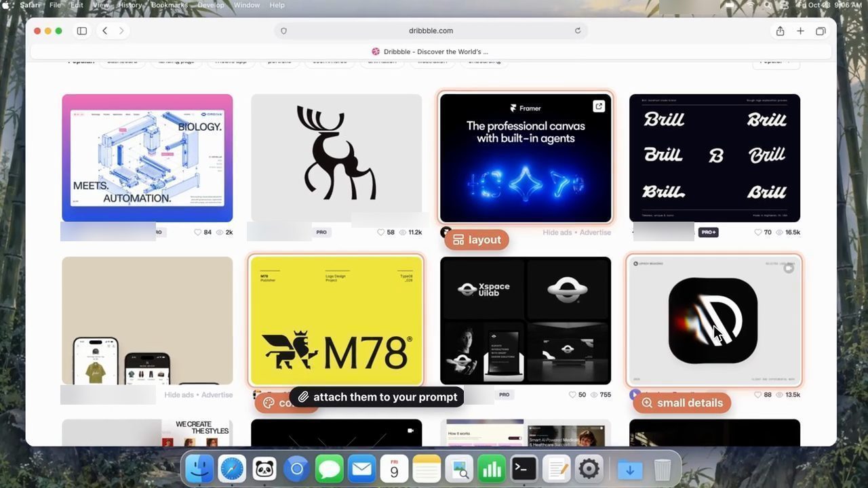
Task: Go back using Safari's back arrow
Action: point(105,30)
